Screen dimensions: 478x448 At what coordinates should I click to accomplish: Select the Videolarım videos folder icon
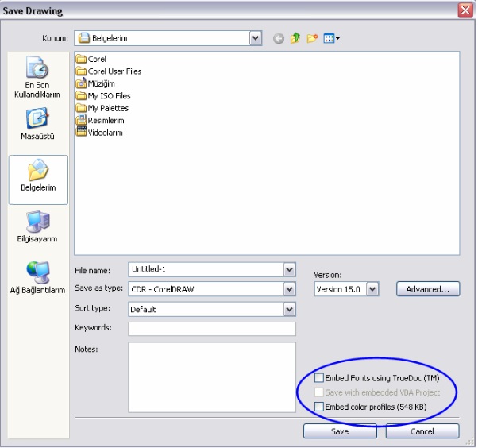(x=81, y=132)
